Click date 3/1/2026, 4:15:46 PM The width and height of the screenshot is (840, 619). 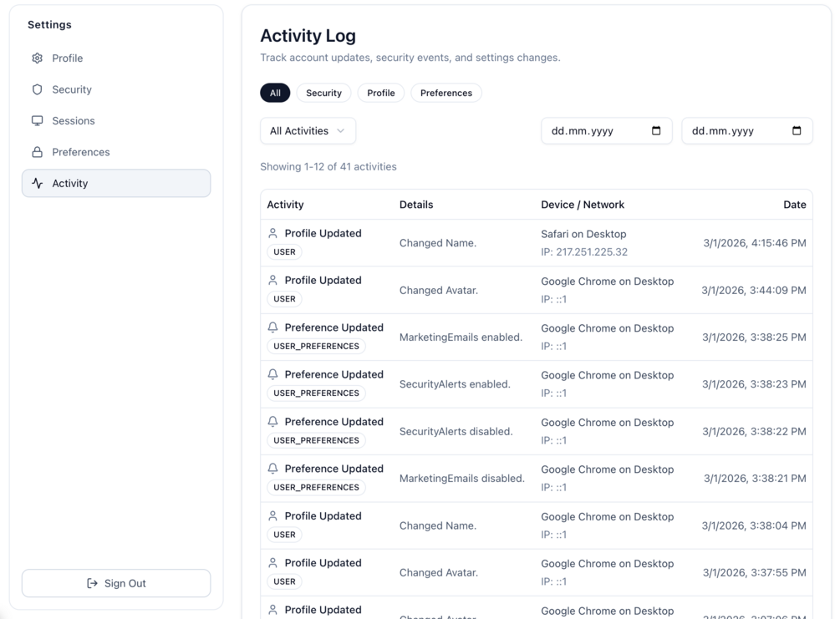pos(754,243)
